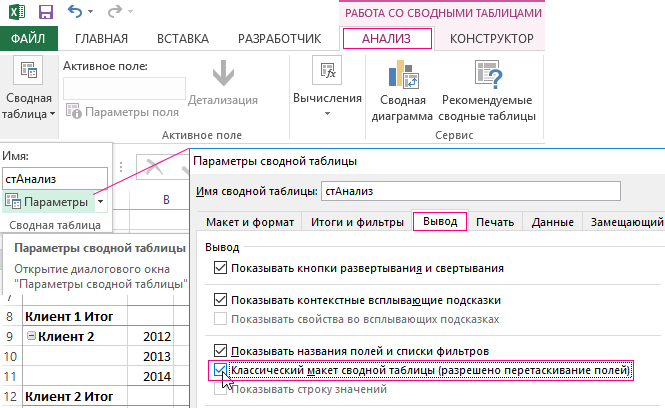Collapse the Клиент 2 group
The height and width of the screenshot is (408, 665).
click(x=31, y=335)
